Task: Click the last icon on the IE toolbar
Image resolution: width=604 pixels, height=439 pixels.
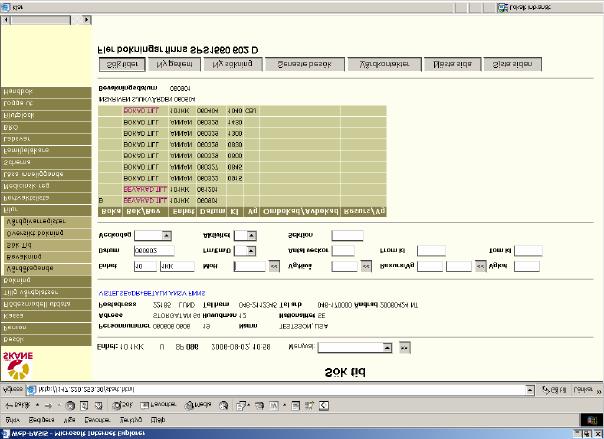Action: click(x=324, y=405)
